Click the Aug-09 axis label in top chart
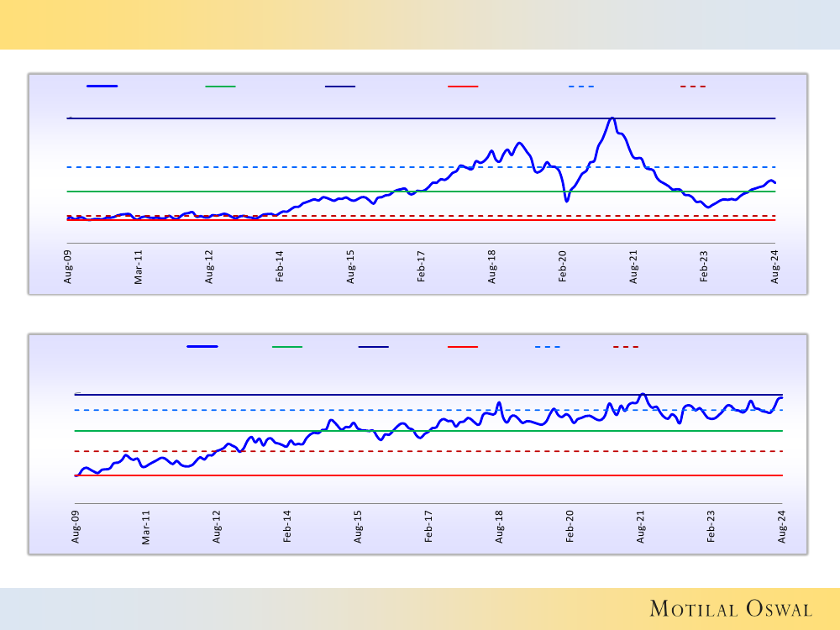This screenshot has height=630, width=840. point(68,265)
